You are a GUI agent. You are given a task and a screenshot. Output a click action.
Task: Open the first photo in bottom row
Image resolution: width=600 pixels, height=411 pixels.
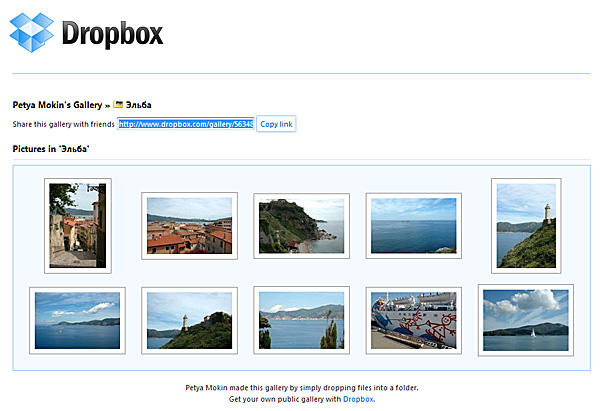[77, 320]
